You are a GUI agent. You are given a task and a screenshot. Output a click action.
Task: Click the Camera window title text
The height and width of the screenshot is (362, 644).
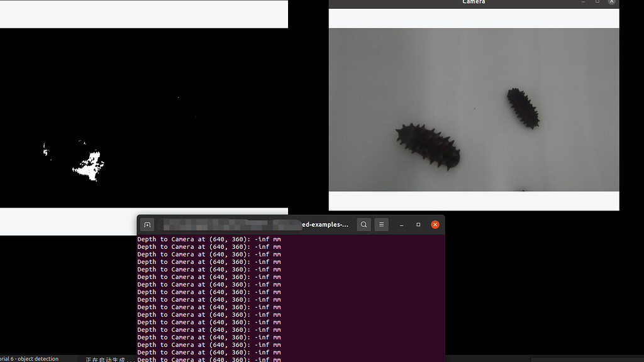(x=473, y=3)
